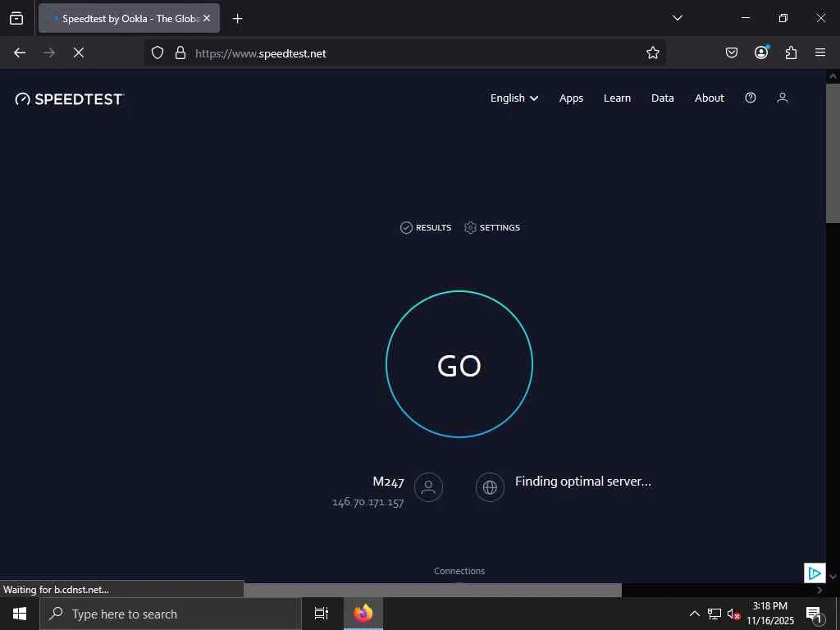Open the Windows Start menu

[20, 614]
